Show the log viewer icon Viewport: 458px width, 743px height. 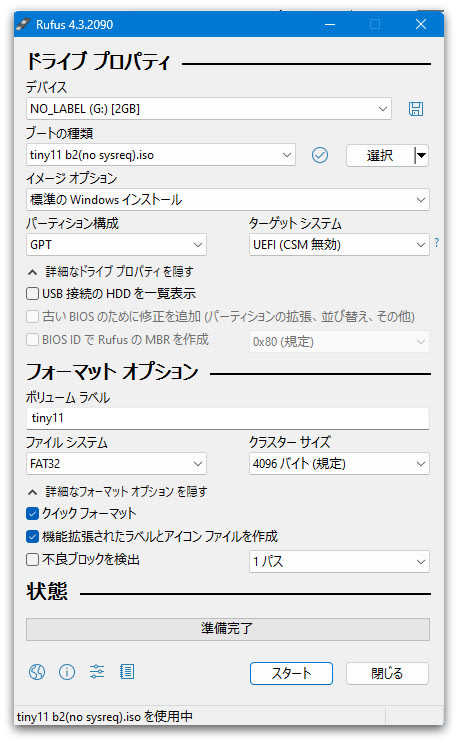coord(127,672)
